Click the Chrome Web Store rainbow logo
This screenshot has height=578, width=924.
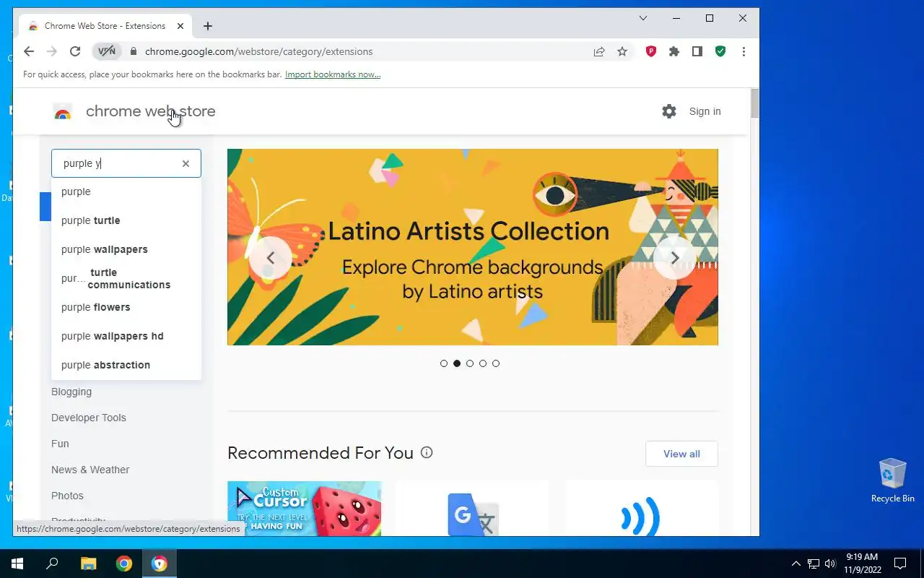tap(63, 112)
